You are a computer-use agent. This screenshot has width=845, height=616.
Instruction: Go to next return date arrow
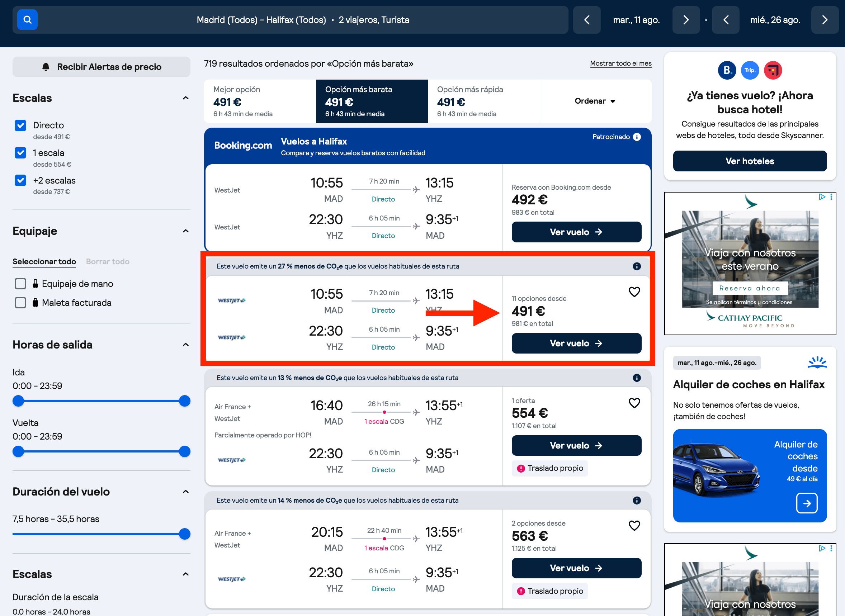(x=825, y=20)
